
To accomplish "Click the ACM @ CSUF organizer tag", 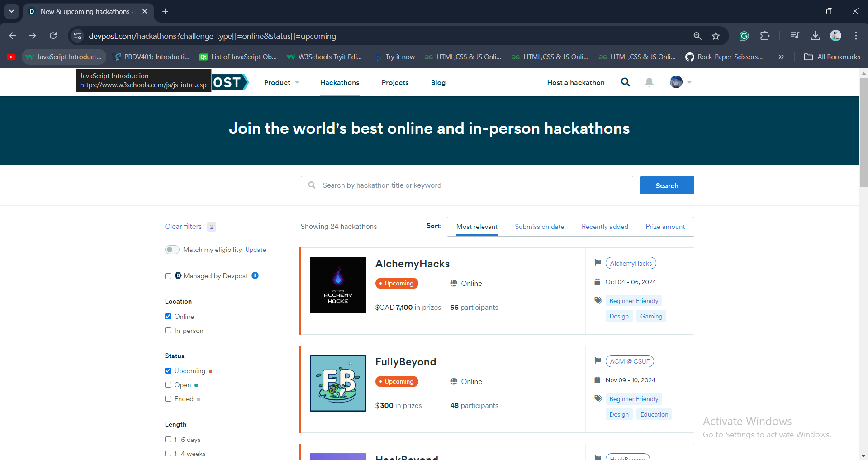I will pos(630,361).
